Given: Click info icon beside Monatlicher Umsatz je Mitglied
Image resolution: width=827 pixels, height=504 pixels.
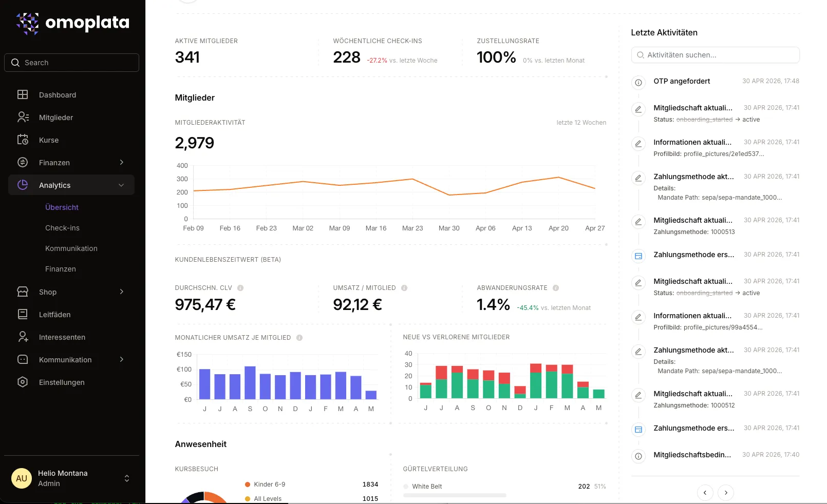Looking at the screenshot, I should tap(299, 338).
